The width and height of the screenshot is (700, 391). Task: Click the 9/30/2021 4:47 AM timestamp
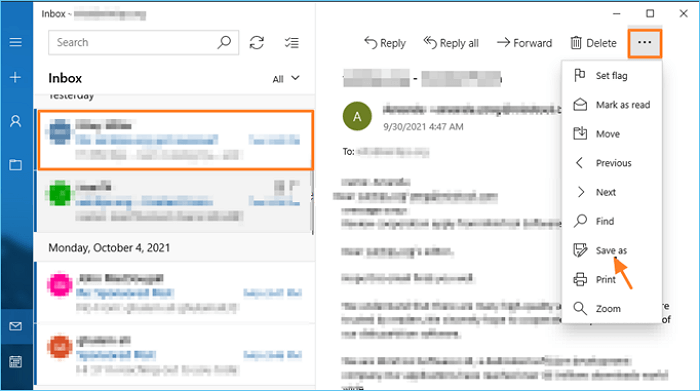423,127
